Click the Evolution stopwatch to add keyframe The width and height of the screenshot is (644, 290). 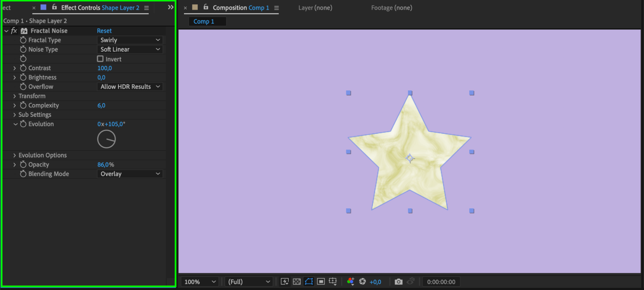[x=23, y=124]
